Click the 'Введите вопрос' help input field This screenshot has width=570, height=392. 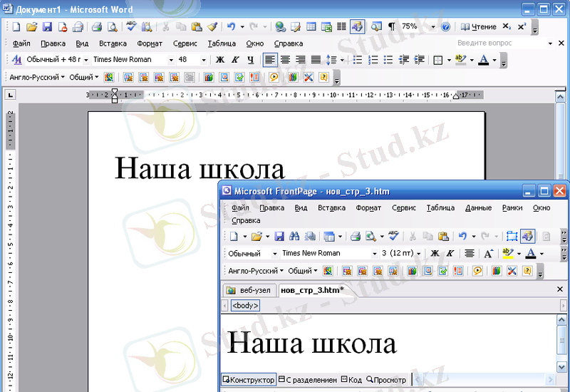click(x=502, y=43)
